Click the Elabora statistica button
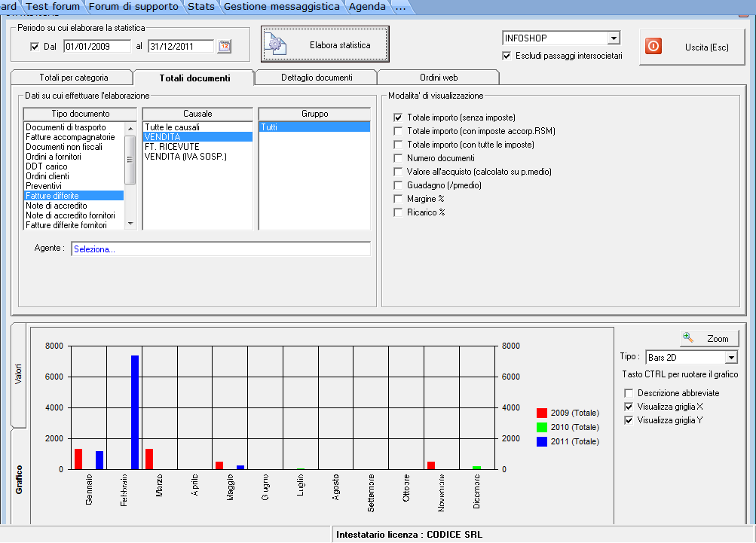The height and width of the screenshot is (543, 756). click(x=325, y=44)
